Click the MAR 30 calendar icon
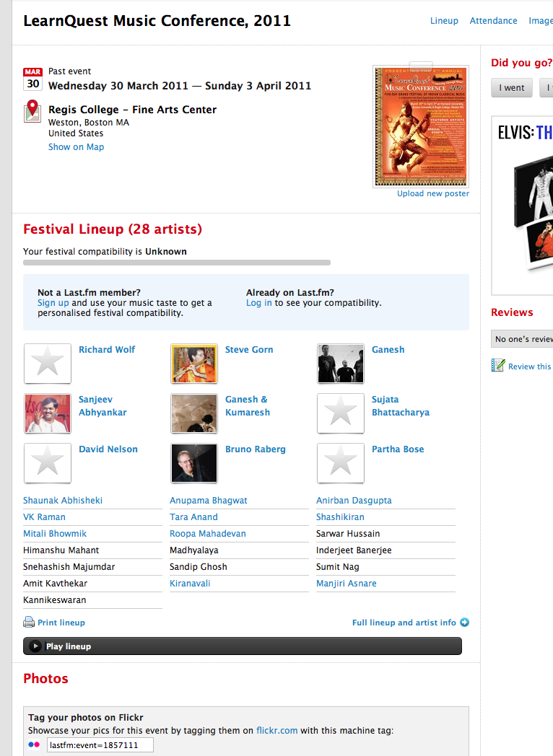 tap(32, 79)
